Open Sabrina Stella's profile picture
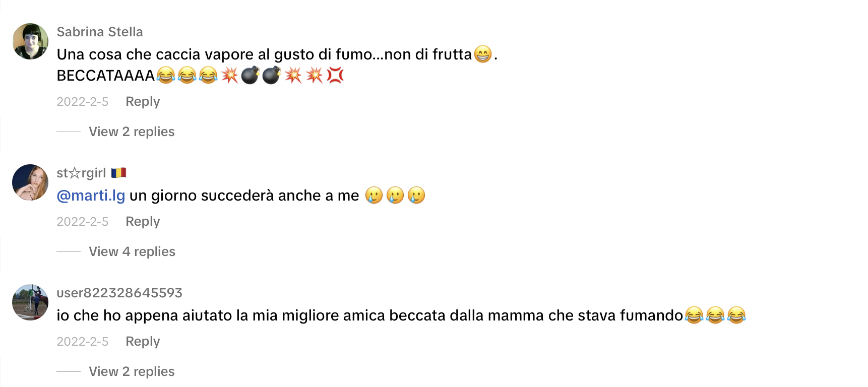868x387 pixels. pos(30,41)
